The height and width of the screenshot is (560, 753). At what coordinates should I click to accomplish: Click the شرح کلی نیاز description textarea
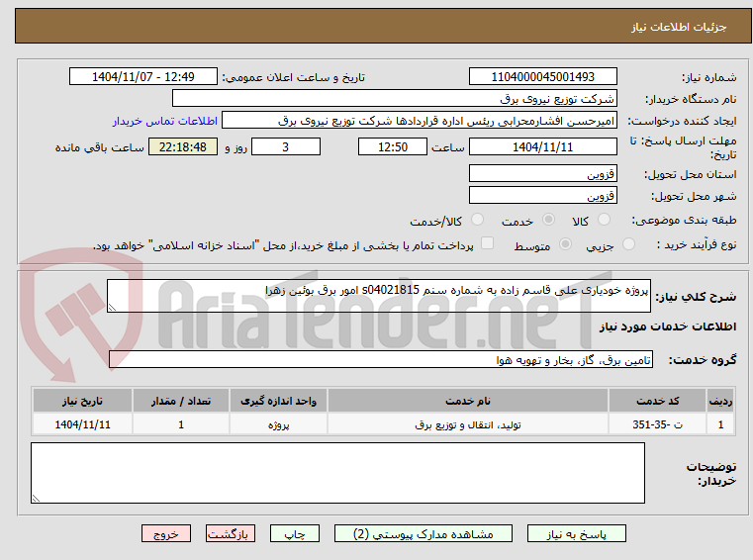379,296
